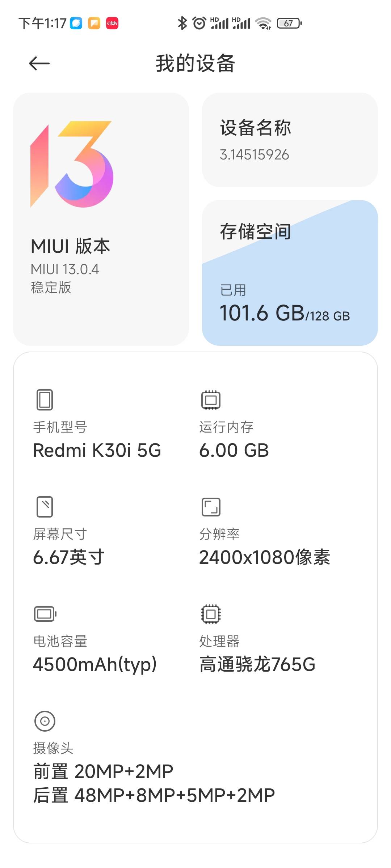Tap the Wi-Fi status icon
391x868 pixels.
(263, 24)
